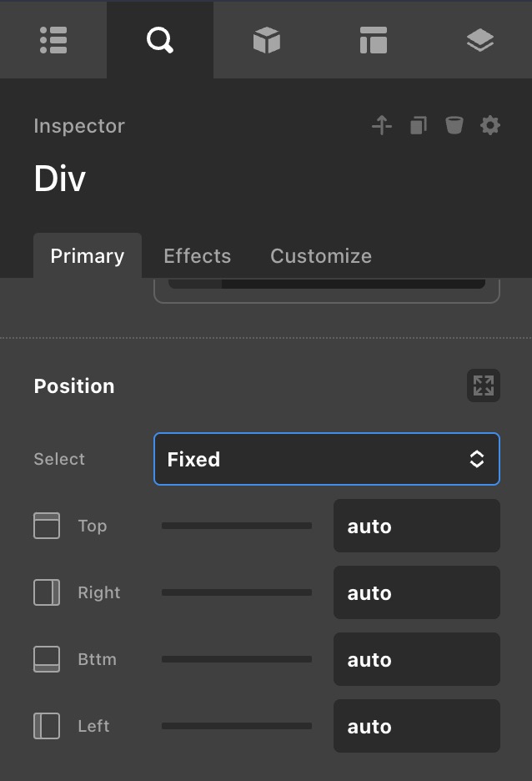Open the Inspector settings gear
Viewport: 532px width, 781px height.
[490, 126]
